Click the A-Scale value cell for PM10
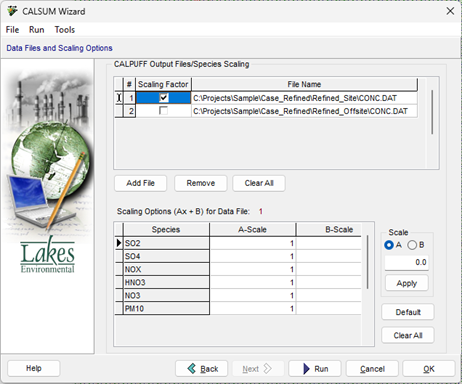 [253, 308]
